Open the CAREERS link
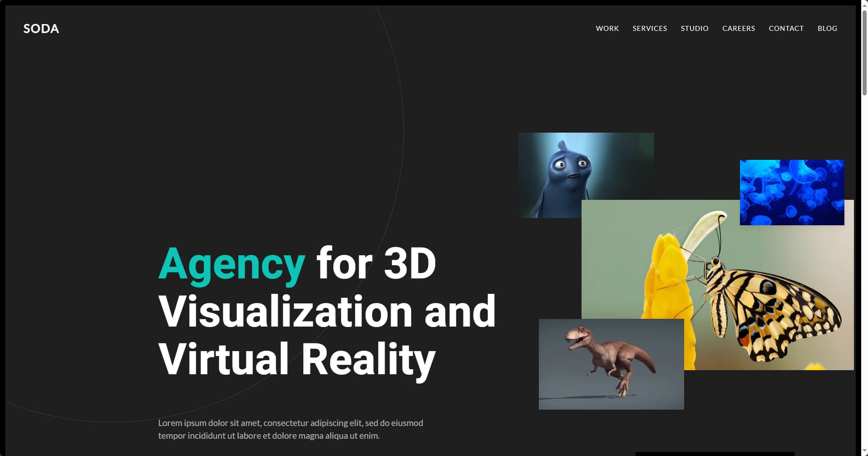The image size is (868, 456). point(738,28)
